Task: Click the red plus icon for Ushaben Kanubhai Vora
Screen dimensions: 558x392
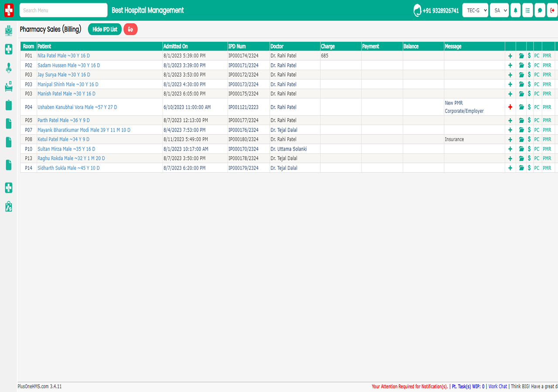Action: click(510, 107)
